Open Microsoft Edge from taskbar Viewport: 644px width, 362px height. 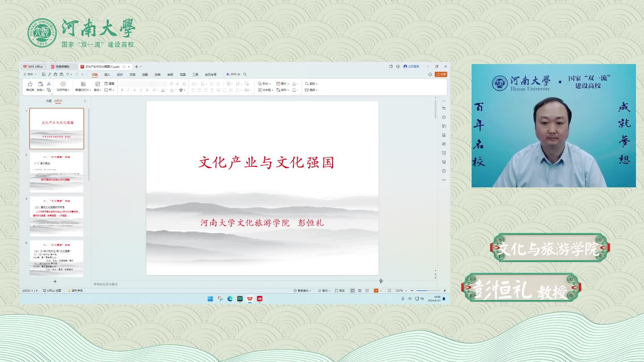pos(230,299)
